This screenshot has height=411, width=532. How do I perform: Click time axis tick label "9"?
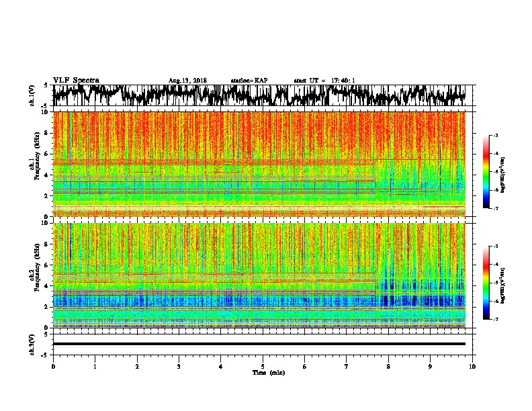click(430, 367)
